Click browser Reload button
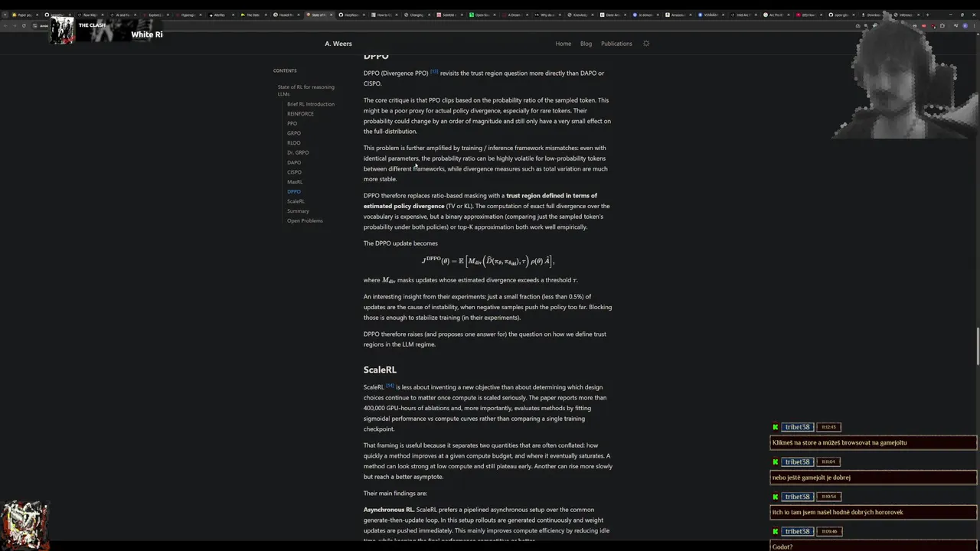980x551 pixels. point(24,25)
